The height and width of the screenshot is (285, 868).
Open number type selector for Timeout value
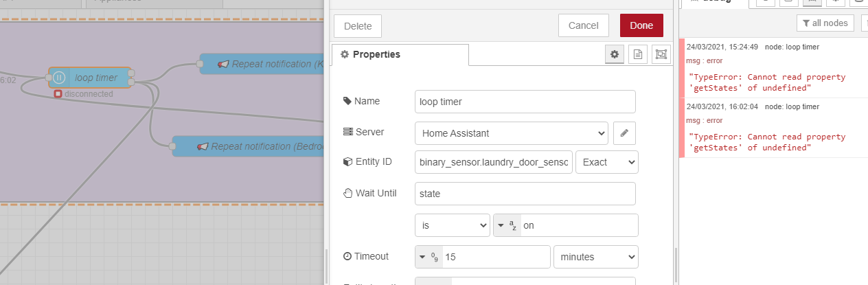click(x=429, y=257)
